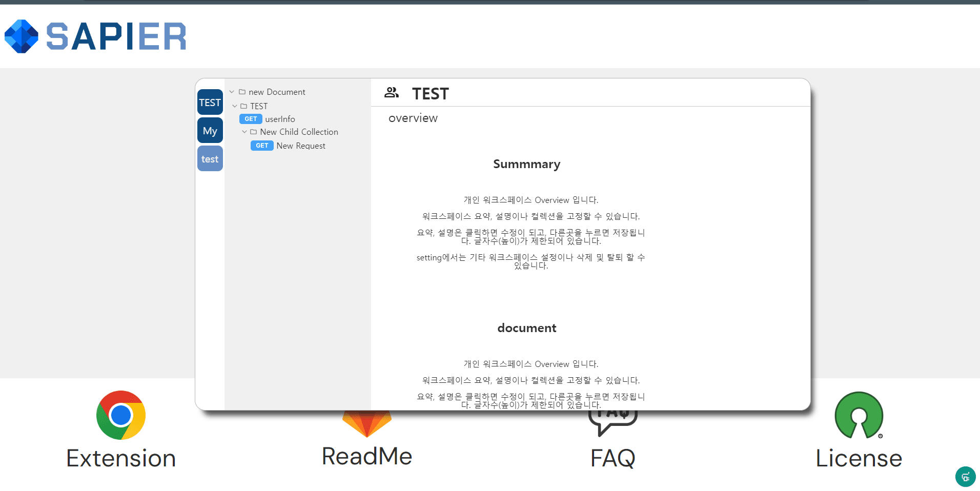Open the License open-source icon

tap(859, 415)
